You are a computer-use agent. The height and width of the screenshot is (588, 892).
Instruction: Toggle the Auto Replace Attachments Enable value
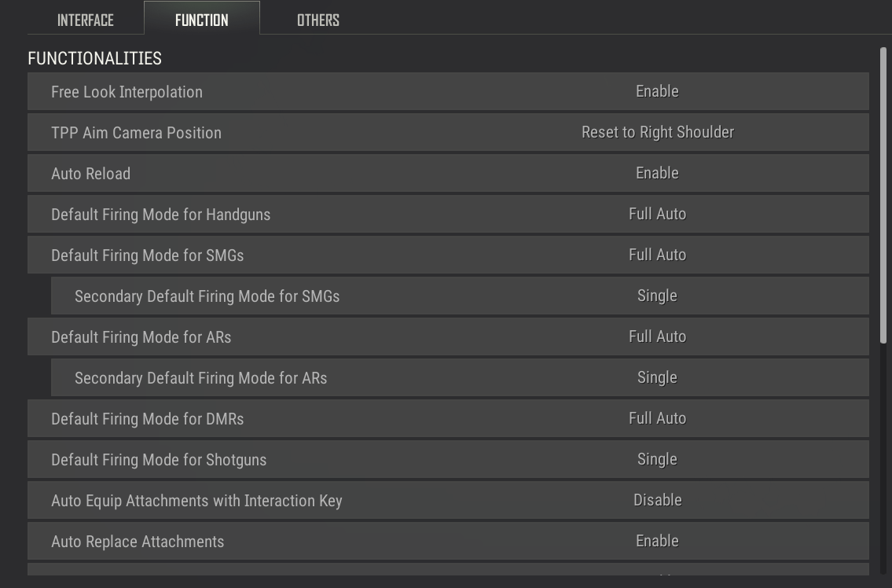click(657, 541)
